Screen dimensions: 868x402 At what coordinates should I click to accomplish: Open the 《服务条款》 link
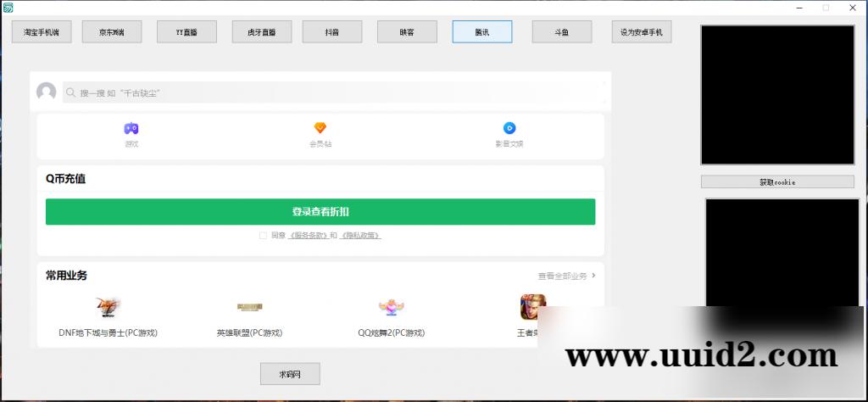click(x=309, y=235)
